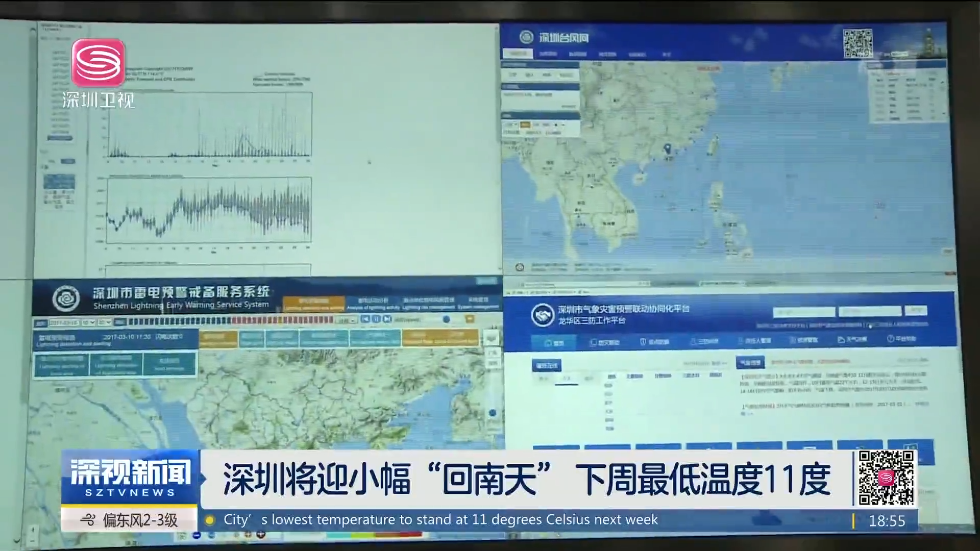Click the second login field on platform header

870,311
